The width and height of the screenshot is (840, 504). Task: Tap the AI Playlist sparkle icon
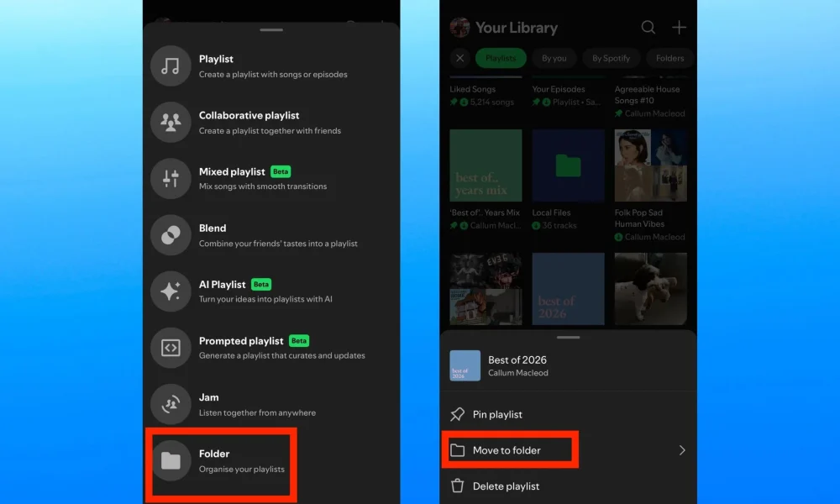point(171,291)
